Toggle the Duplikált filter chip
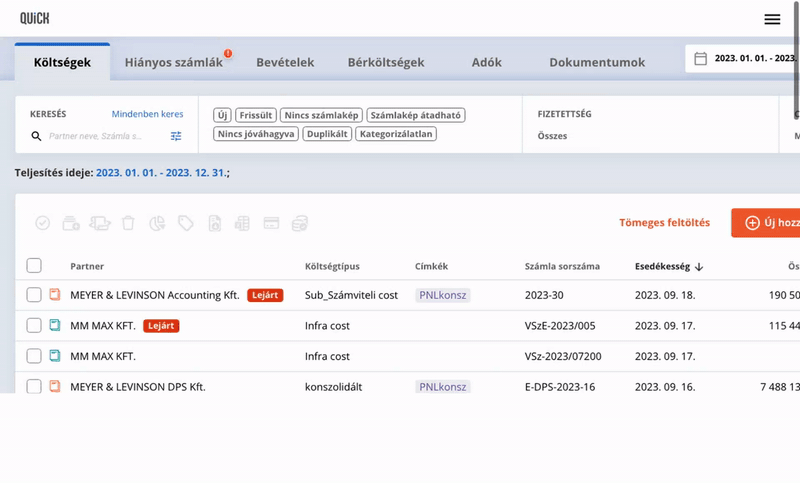 coord(327,134)
